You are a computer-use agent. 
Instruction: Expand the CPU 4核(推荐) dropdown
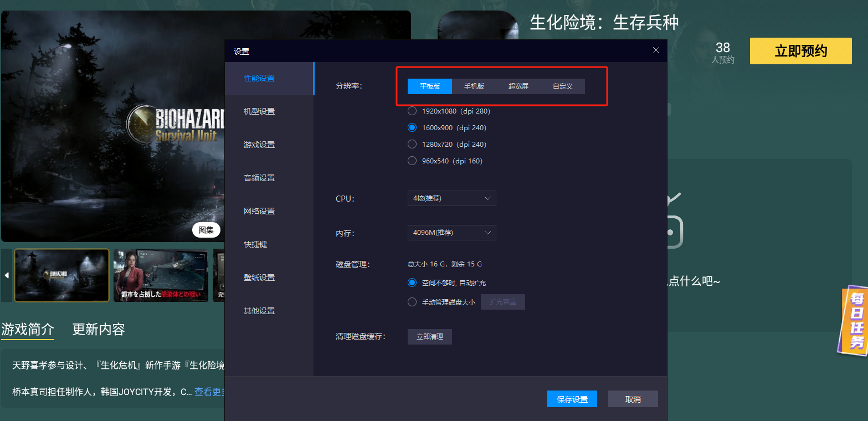coord(452,198)
